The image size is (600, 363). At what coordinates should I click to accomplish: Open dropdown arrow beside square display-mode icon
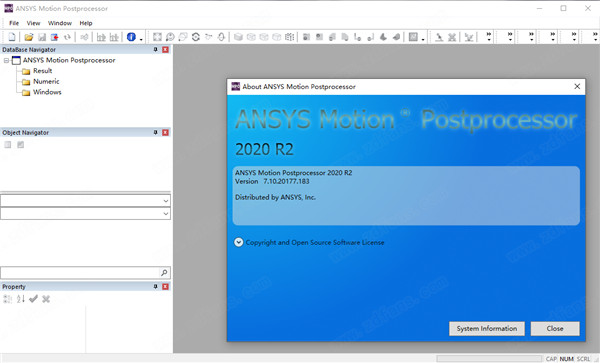click(x=423, y=39)
